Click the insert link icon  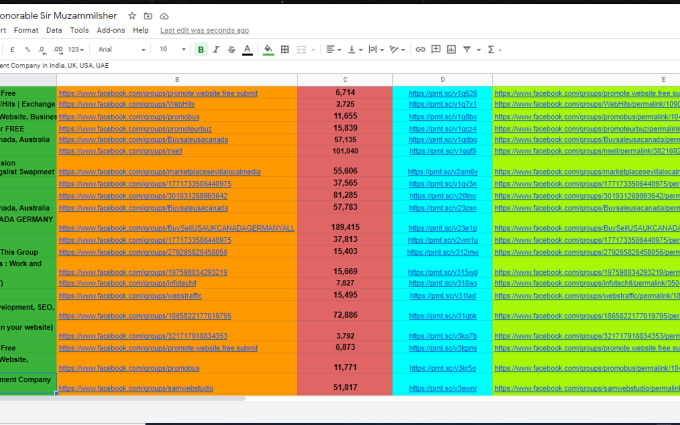[421, 49]
